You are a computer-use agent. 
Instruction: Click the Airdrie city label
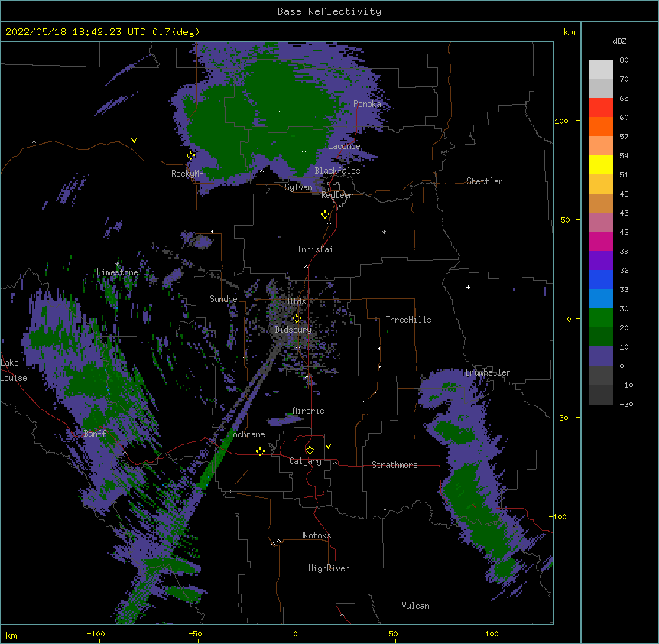(308, 411)
